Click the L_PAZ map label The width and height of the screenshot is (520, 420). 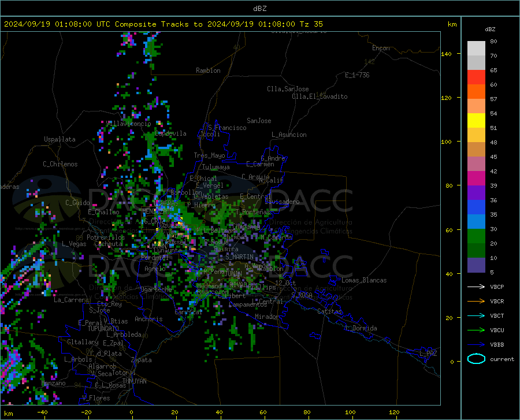click(428, 354)
